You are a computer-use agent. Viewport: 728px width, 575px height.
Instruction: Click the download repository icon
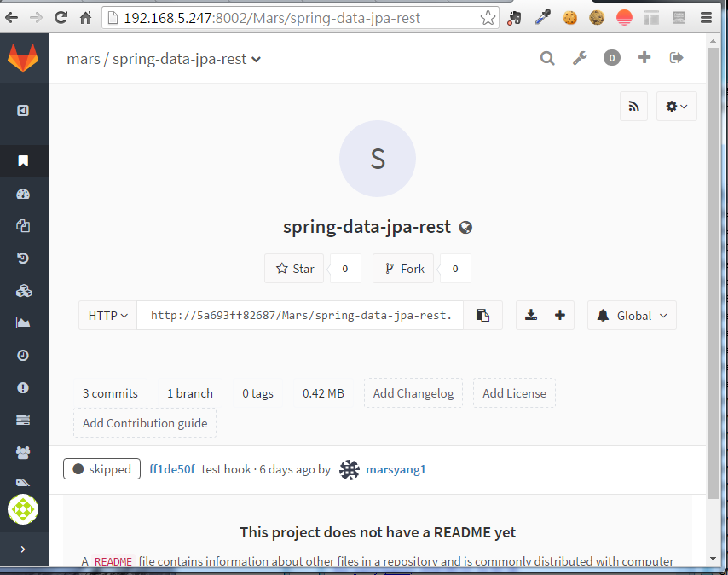531,316
